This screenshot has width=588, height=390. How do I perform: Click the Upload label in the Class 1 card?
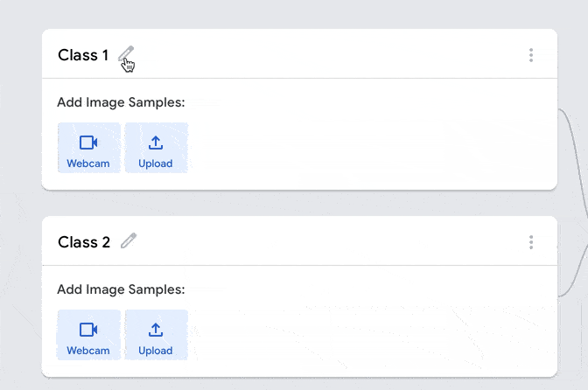pos(156,164)
